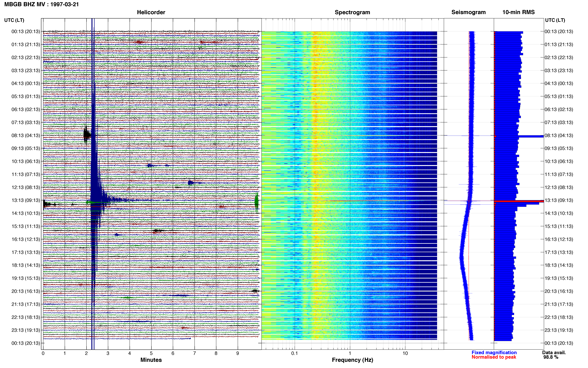The width and height of the screenshot is (588, 368).
Task: Click the left time label '23:13 (19:13)'
Action: tap(26, 330)
